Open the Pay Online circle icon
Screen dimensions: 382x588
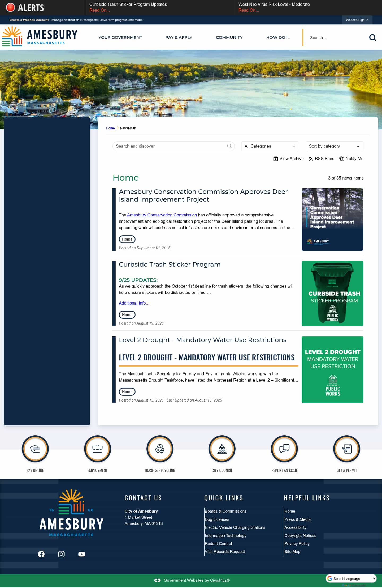[35, 449]
